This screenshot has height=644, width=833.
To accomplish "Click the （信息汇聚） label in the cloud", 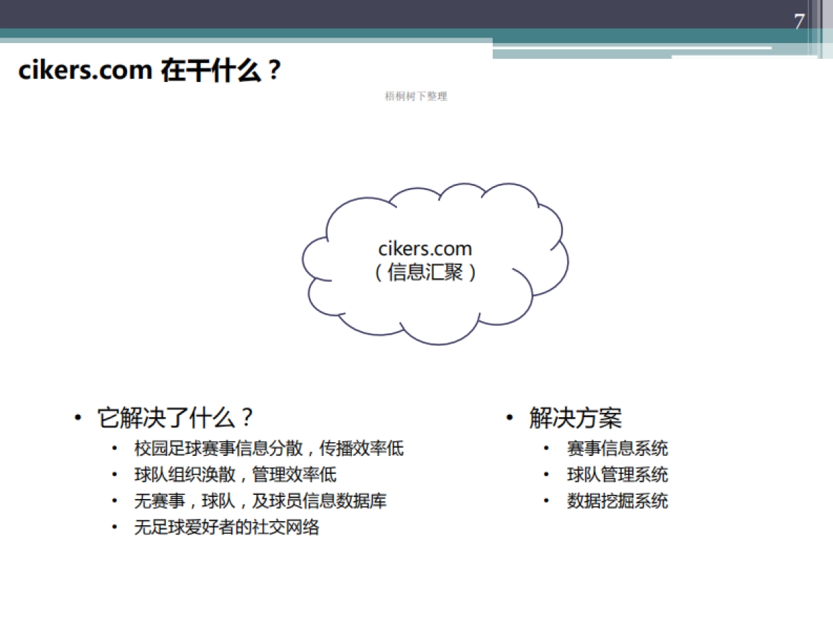I will point(427,273).
